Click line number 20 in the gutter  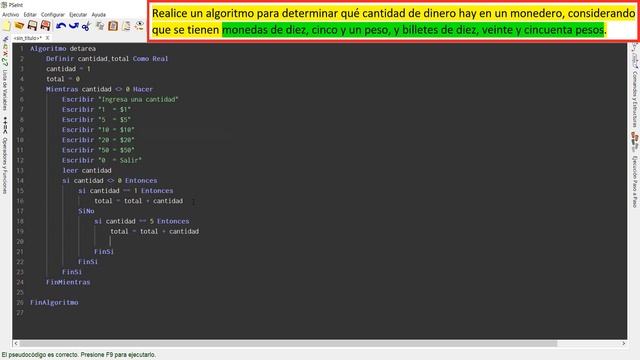tap(20, 242)
